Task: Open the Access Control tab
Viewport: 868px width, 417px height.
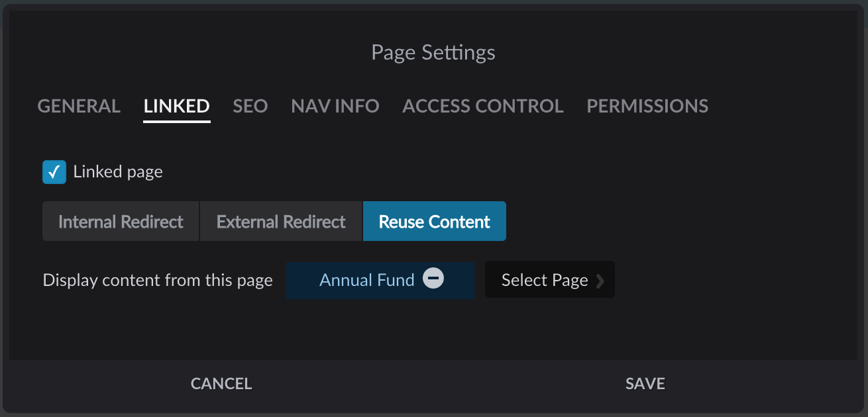Action: (x=483, y=106)
